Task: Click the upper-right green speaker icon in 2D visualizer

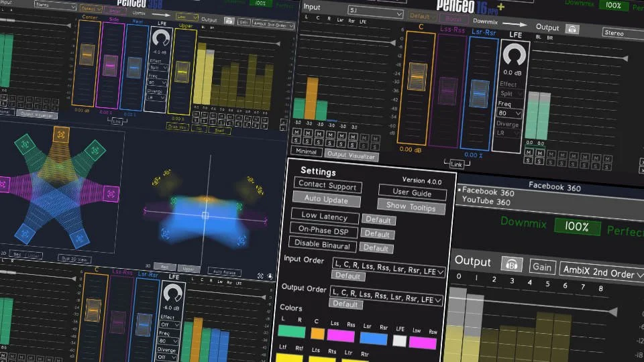Action: coord(95,150)
